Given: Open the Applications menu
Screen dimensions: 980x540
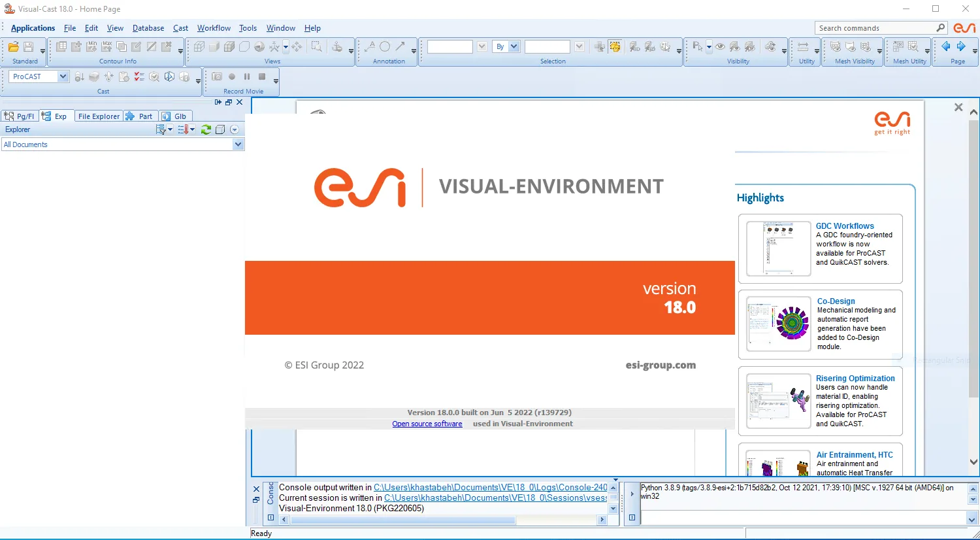Looking at the screenshot, I should (33, 28).
